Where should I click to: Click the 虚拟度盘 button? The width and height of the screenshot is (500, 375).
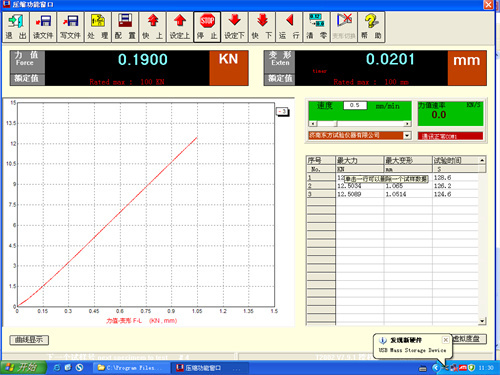pyautogui.click(x=468, y=339)
